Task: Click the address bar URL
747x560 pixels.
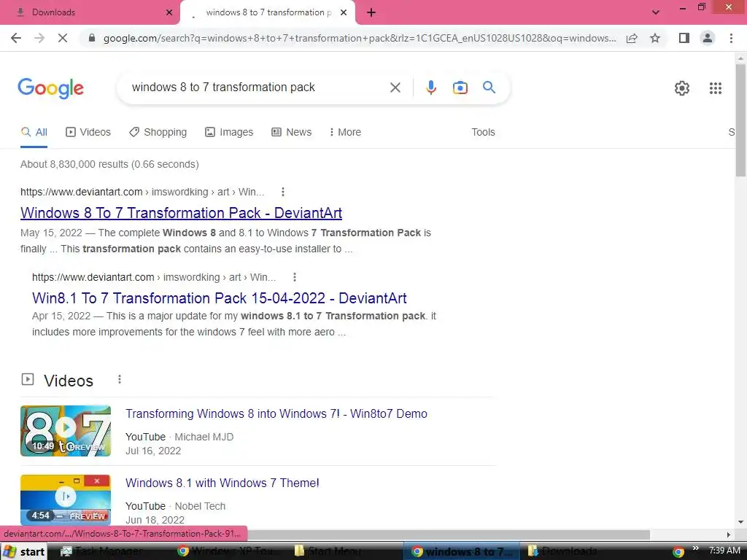Action: pyautogui.click(x=359, y=38)
